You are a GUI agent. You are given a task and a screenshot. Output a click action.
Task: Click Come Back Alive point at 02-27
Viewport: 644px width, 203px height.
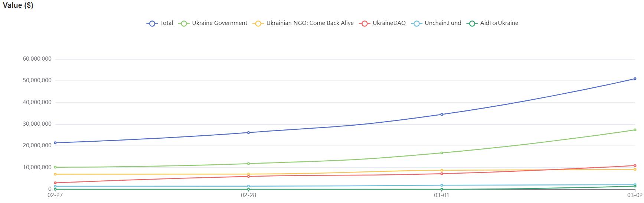[55, 174]
